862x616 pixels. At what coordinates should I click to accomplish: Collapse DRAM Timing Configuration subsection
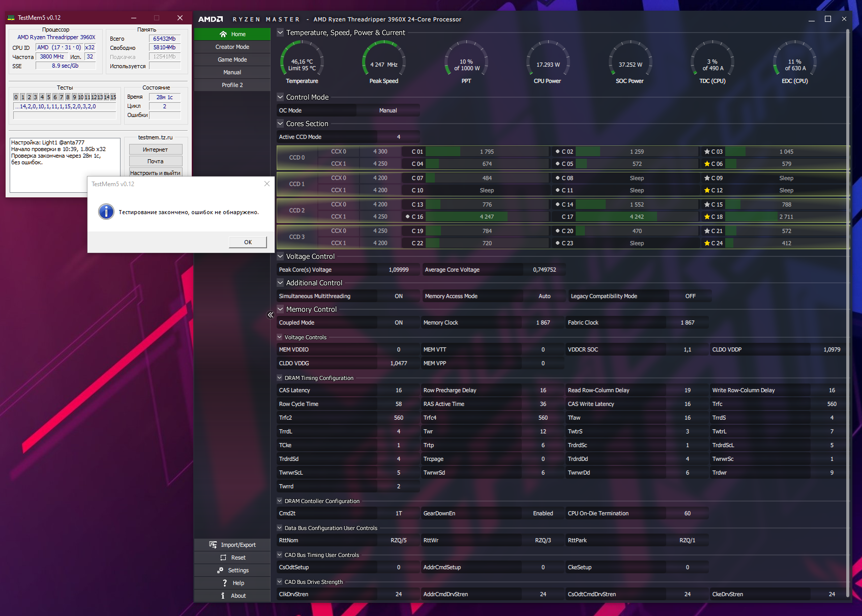(x=280, y=377)
